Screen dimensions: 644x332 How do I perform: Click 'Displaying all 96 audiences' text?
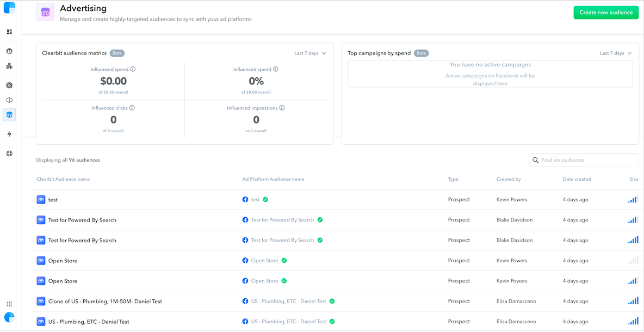[68, 160]
